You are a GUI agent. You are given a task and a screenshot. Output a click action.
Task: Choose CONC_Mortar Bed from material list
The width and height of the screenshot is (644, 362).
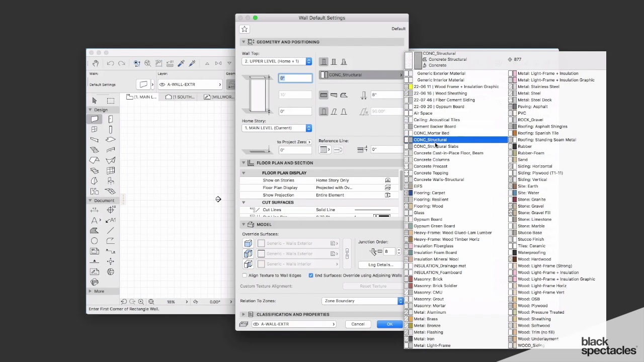tap(431, 133)
